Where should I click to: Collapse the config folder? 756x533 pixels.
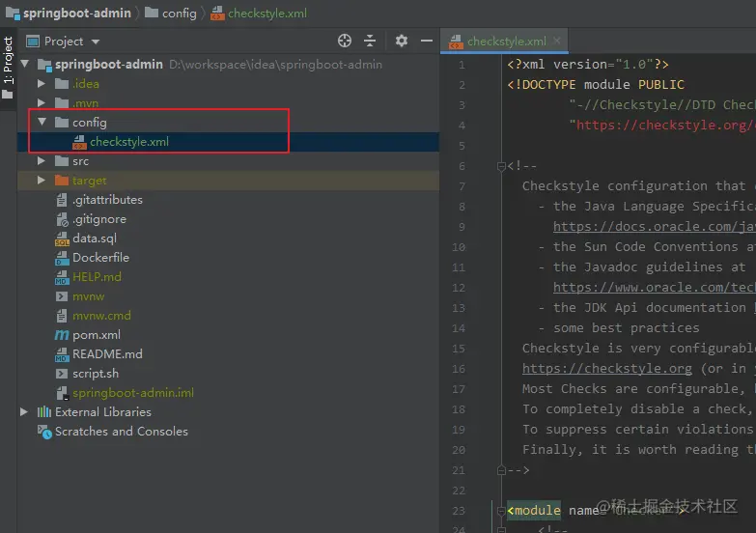42,122
